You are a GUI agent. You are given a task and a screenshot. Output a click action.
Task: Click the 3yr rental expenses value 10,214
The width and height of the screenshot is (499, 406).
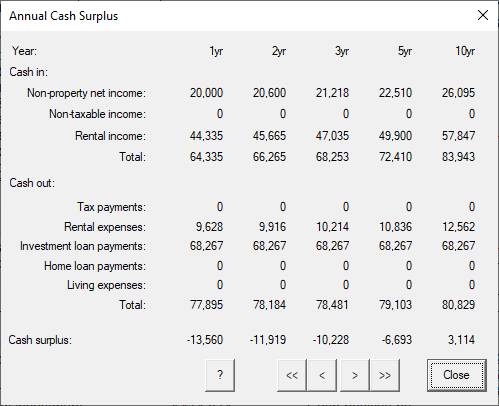coord(332,227)
